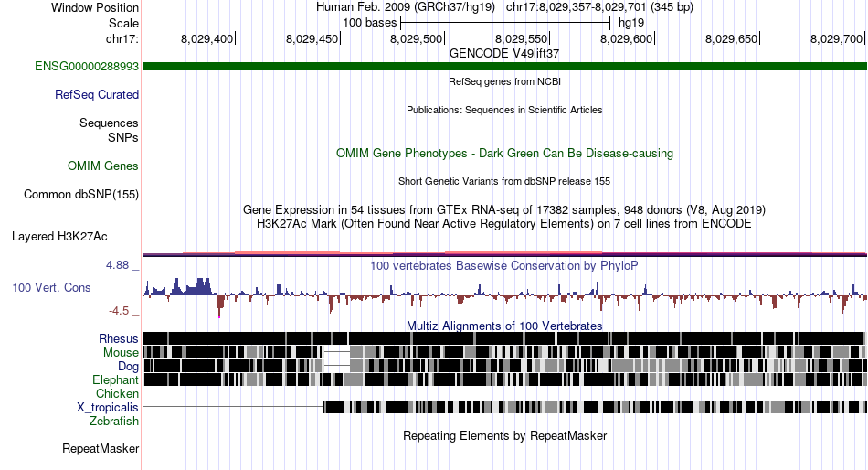Select the X_tropicalis alignment row label
The image size is (868, 470).
[x=108, y=408]
